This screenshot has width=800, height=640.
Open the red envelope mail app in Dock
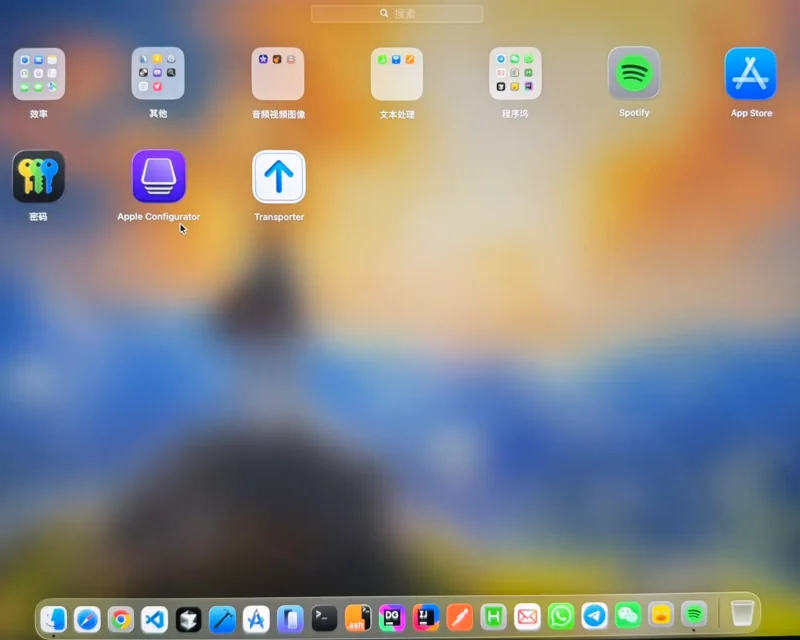527,617
